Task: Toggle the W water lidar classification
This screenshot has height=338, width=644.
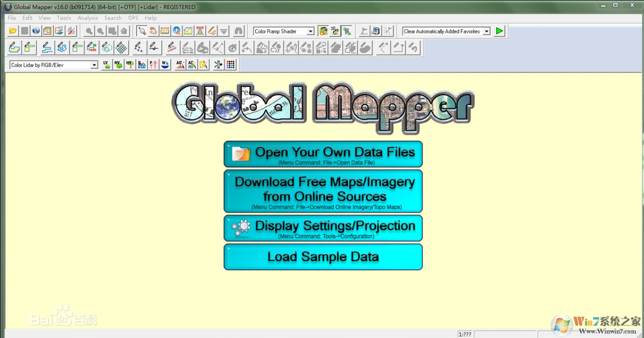Action: click(165, 64)
